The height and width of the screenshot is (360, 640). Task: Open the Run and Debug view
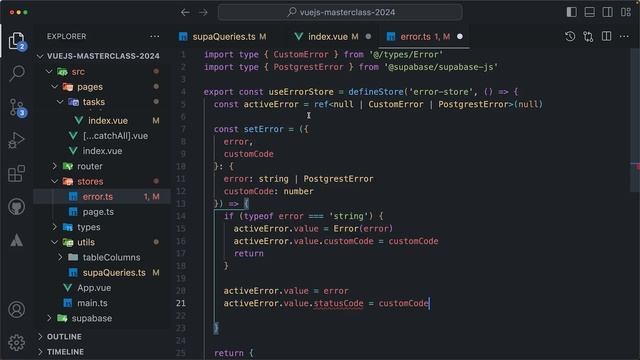tap(16, 140)
